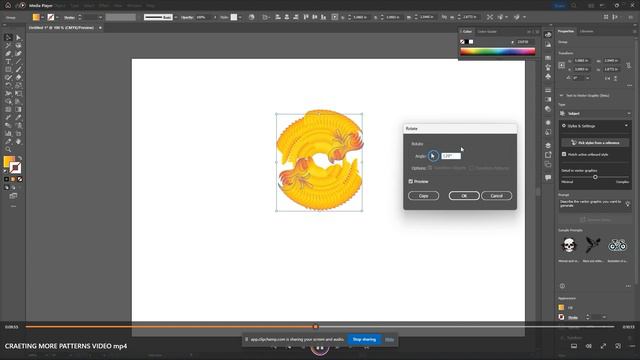The height and width of the screenshot is (360, 640).
Task: Set toolbar paint mode to Gradient
Action: click(x=13, y=179)
